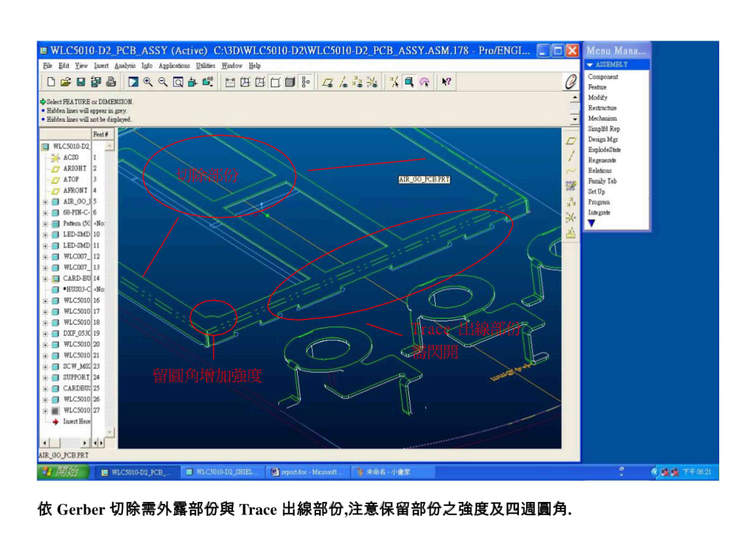Create a new file via toolbar

51,82
